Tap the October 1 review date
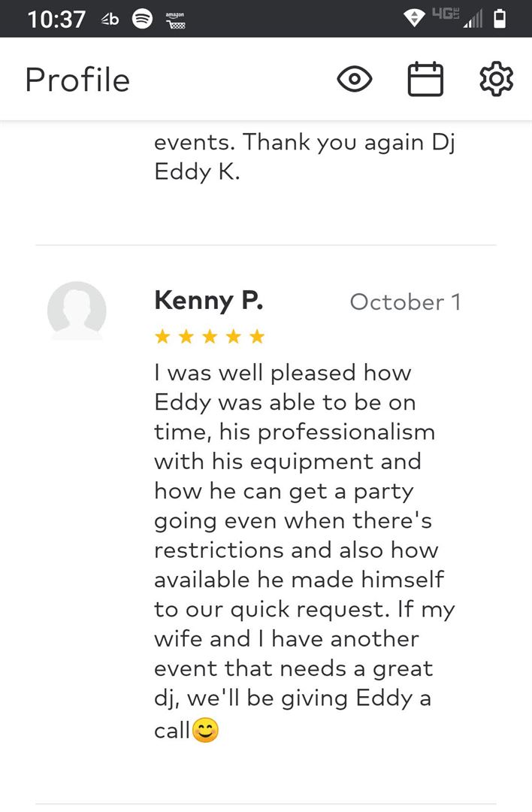Image resolution: width=532 pixels, height=812 pixels. click(405, 302)
